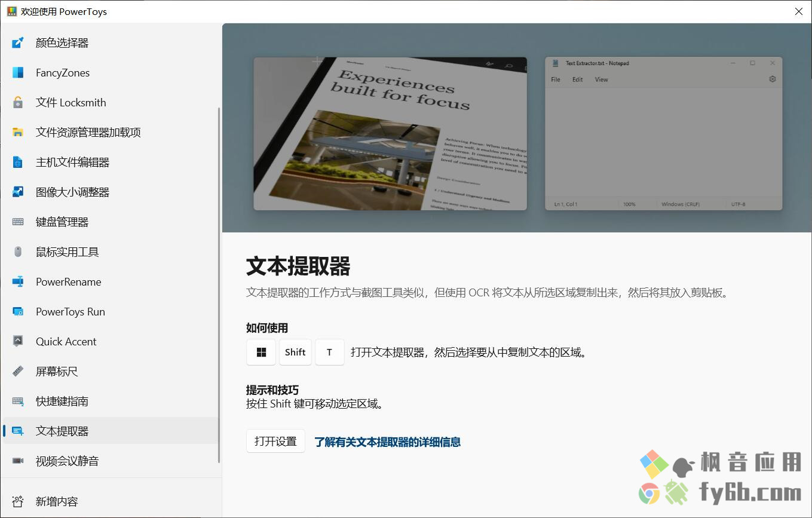Click the Notepad preview image in banner
The height and width of the screenshot is (518, 812).
pos(663,134)
